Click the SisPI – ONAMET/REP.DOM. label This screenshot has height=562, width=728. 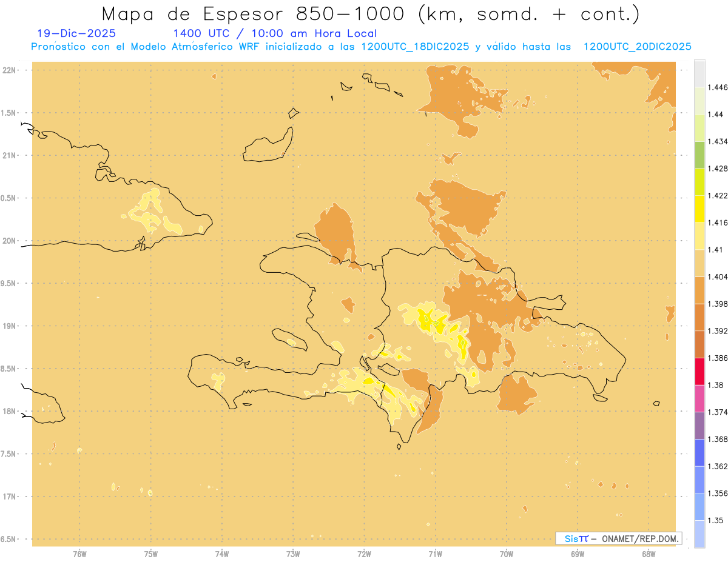618,538
